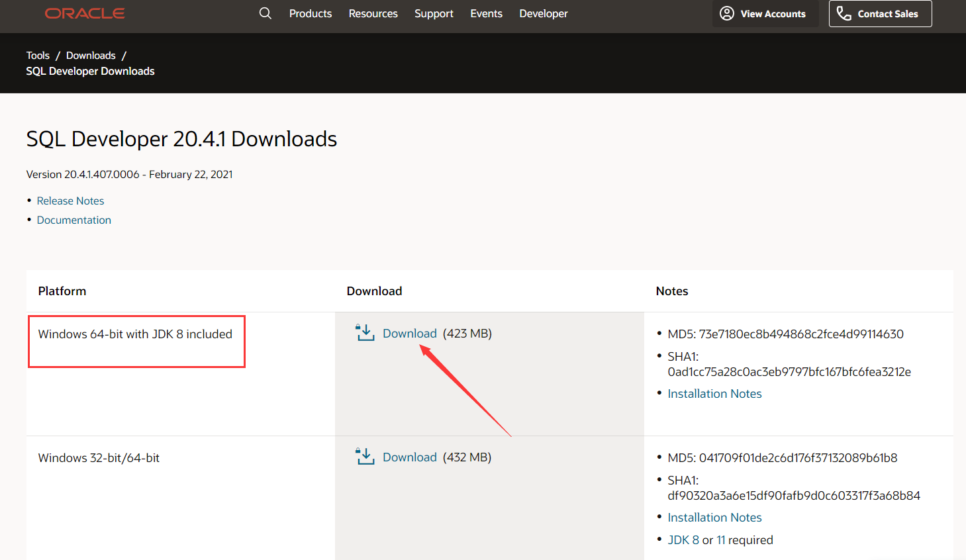This screenshot has width=966, height=560.
Task: Download the 423 MB Windows 64-bit package
Action: tap(410, 334)
